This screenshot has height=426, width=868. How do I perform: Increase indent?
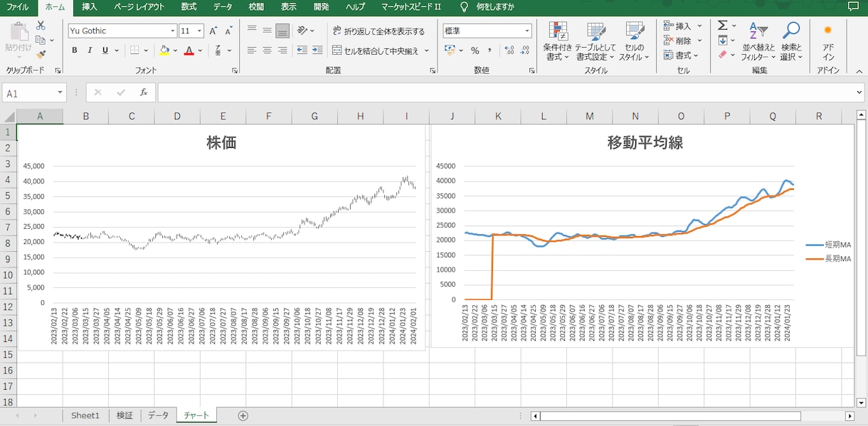pyautogui.click(x=317, y=50)
